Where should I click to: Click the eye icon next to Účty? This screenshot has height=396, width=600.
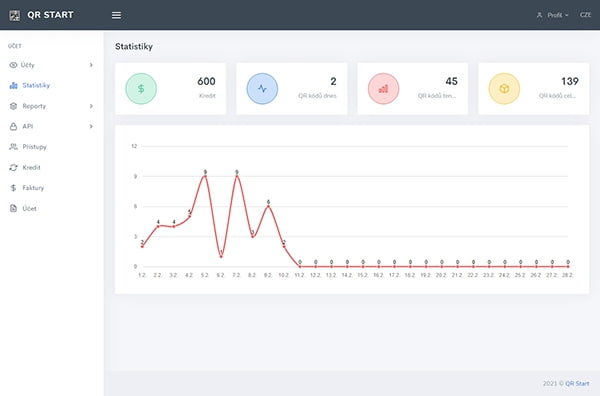(x=13, y=65)
